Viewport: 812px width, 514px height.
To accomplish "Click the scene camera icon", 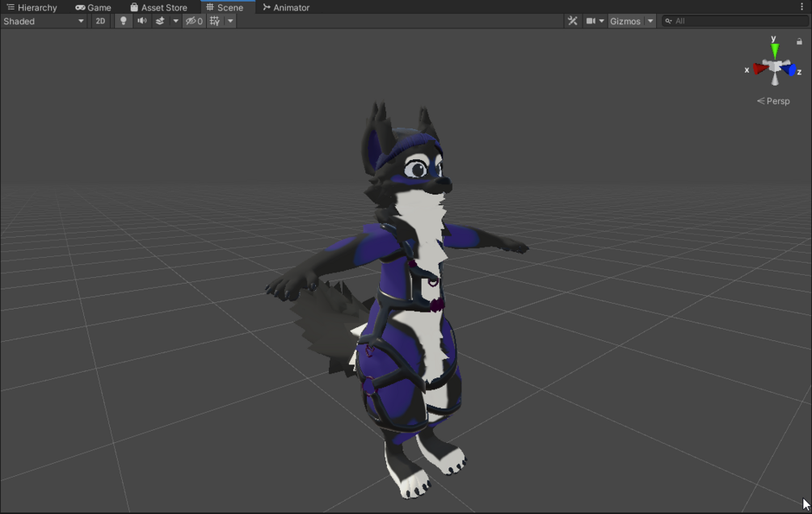I will coord(591,21).
